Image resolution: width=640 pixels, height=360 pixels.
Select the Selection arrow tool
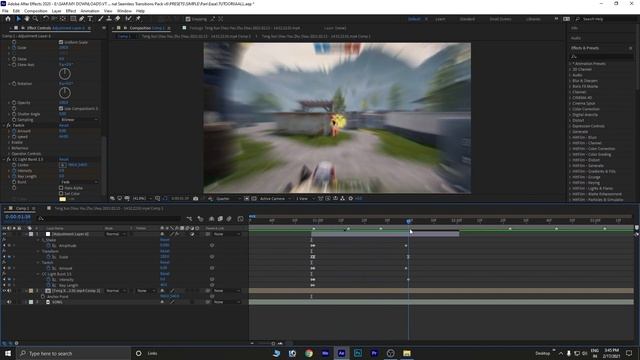coord(18,19)
